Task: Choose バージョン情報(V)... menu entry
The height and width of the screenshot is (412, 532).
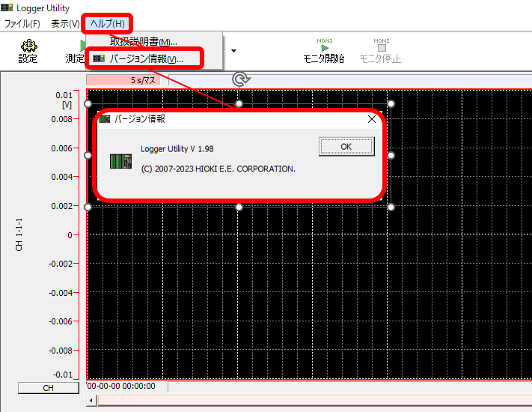Action: tap(146, 58)
